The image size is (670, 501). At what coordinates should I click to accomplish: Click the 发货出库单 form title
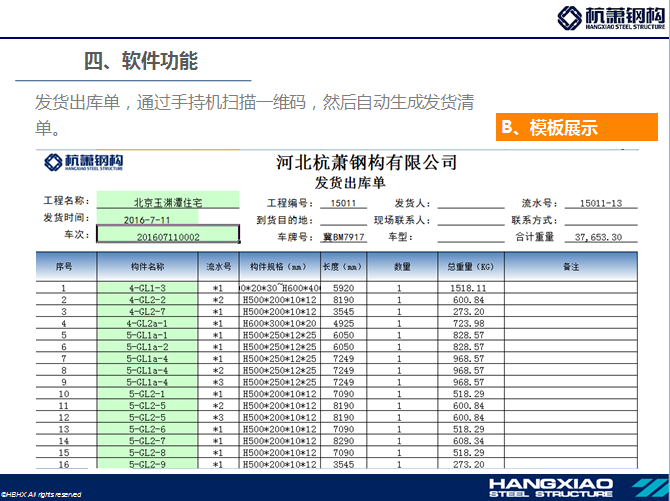click(x=350, y=183)
